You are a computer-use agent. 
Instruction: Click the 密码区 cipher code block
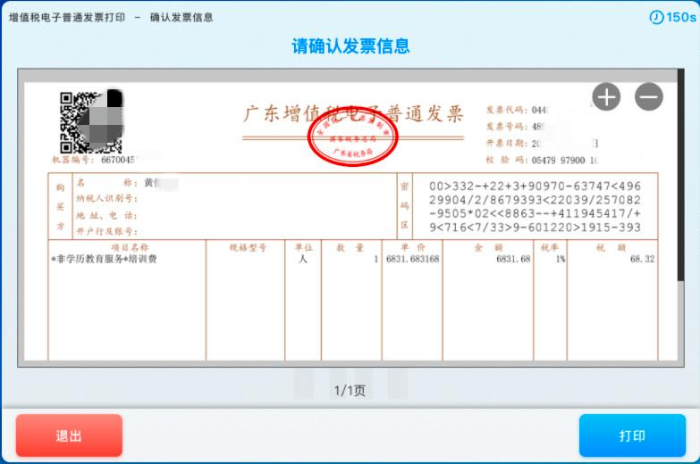coord(534,208)
